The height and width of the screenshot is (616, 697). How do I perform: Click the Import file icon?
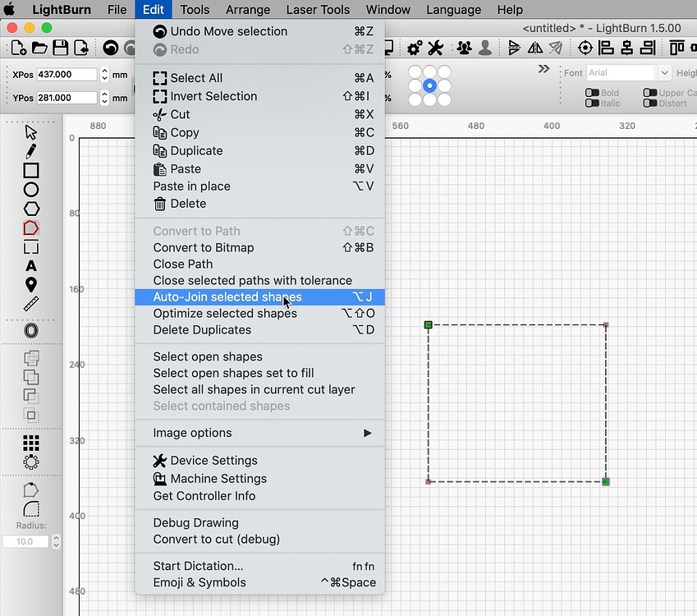click(x=81, y=48)
